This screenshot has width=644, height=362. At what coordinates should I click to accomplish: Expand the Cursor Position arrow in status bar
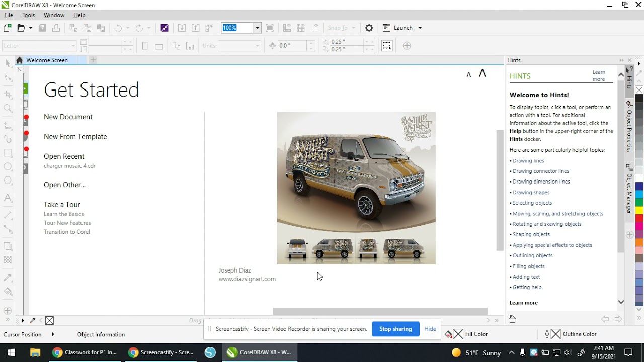click(x=53, y=334)
